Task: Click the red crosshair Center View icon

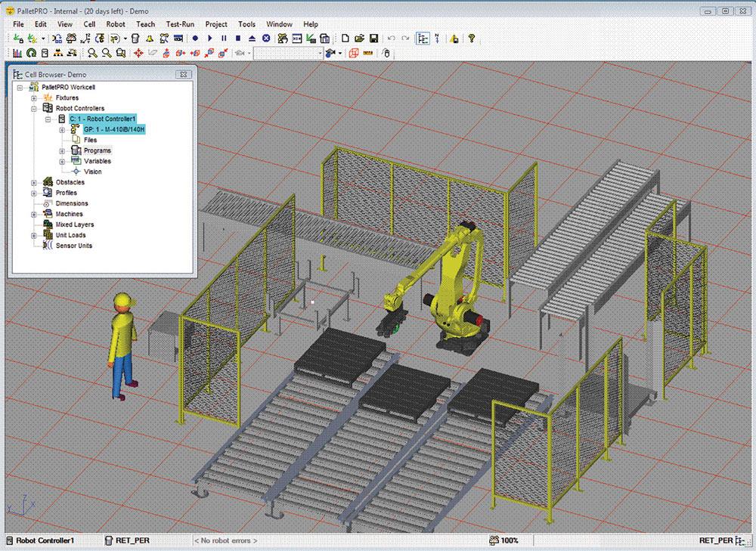Action: [140, 53]
